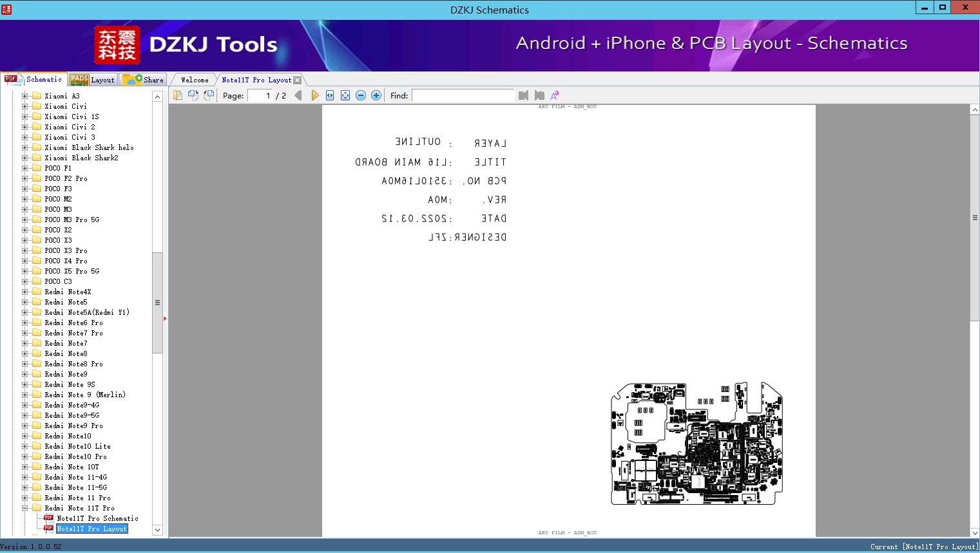Switch to the Schematic tab
980x553 pixels.
pos(34,79)
